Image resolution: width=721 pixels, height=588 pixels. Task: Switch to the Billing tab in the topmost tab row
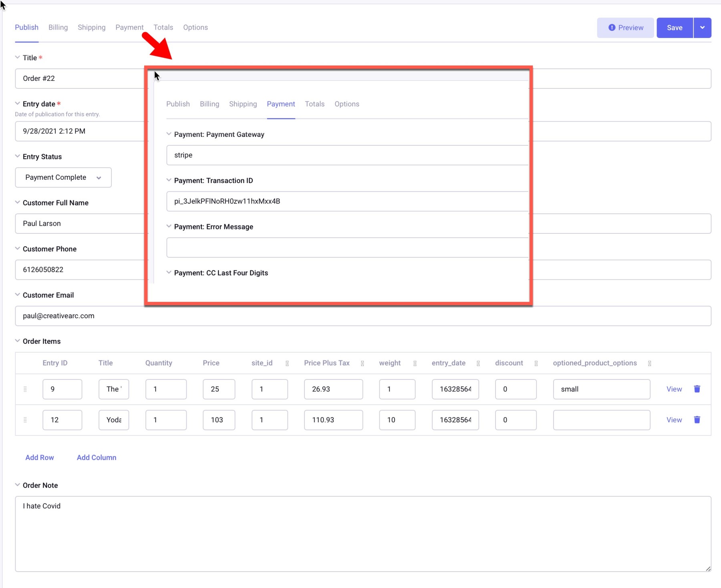[x=58, y=28]
